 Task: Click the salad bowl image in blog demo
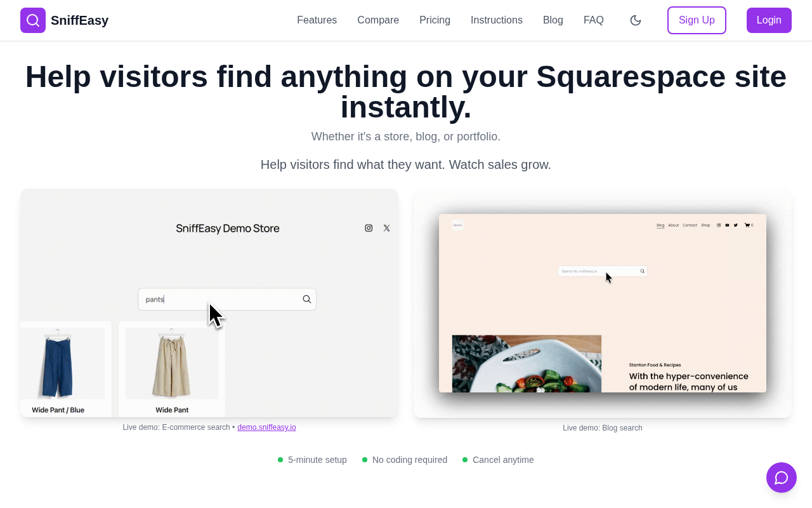point(527,363)
